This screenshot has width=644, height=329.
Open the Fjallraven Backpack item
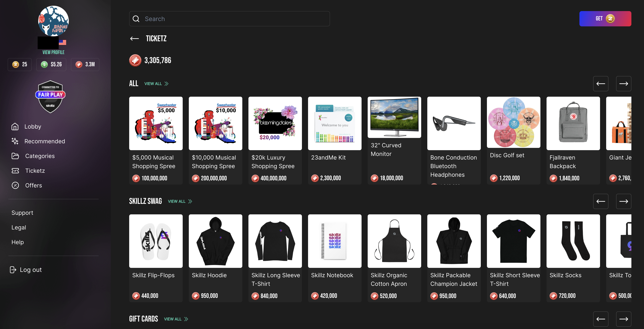pyautogui.click(x=573, y=140)
